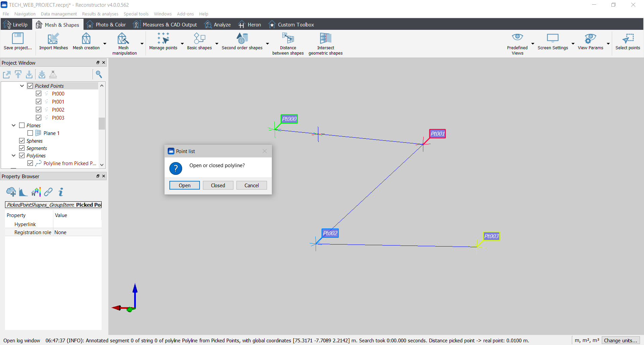
Task: Select the Intersect geometric shapes tool
Action: (x=325, y=39)
